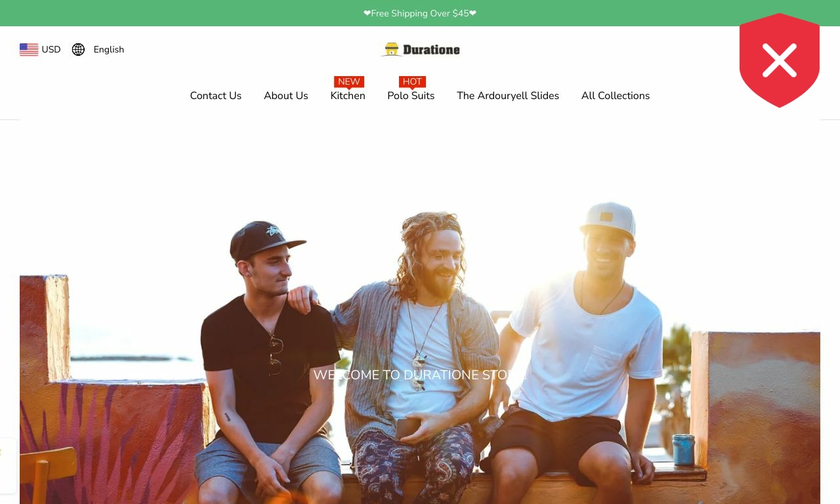Screen dimensions: 840x504
Task: Open The Ardouryell Slides page
Action: pos(508,96)
